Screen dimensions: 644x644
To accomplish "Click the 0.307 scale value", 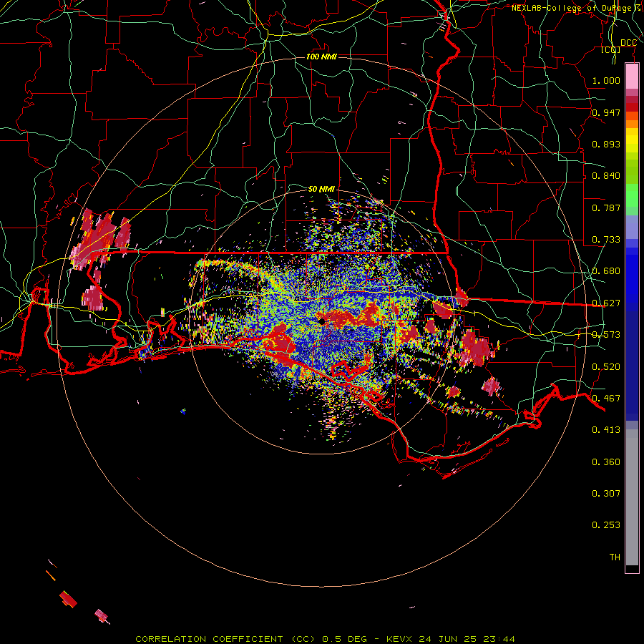I will coord(606,494).
